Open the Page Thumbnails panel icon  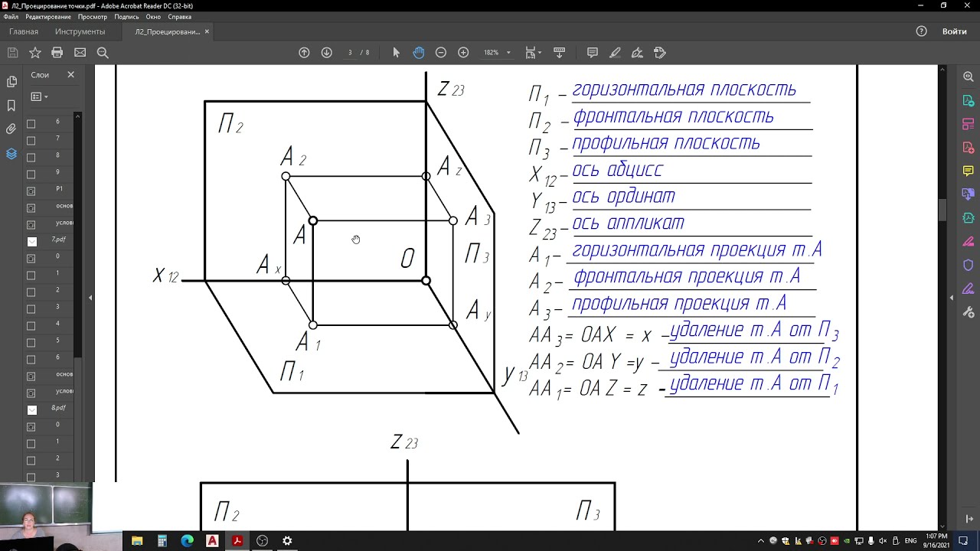click(11, 82)
